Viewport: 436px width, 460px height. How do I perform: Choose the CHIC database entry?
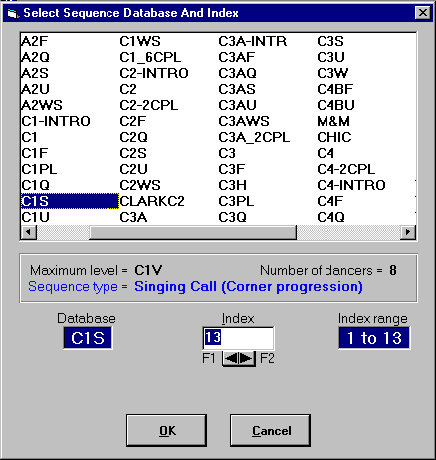(334, 137)
